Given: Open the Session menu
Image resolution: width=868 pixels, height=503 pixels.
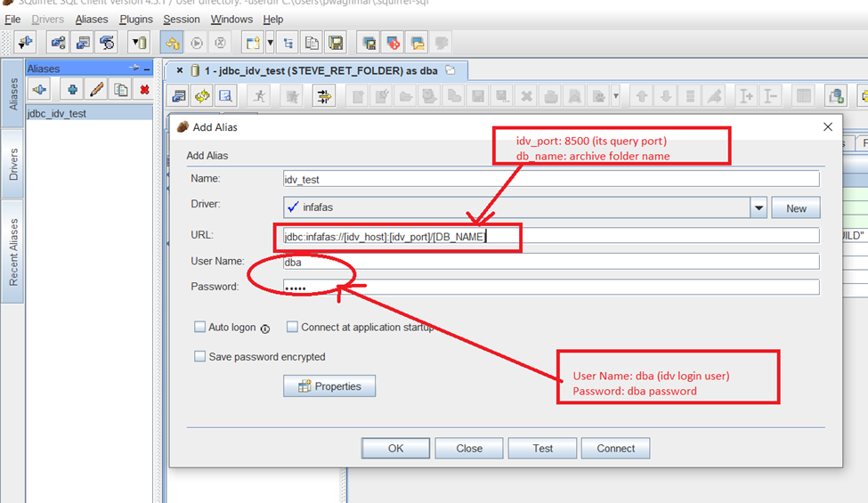Looking at the screenshot, I should 181,20.
